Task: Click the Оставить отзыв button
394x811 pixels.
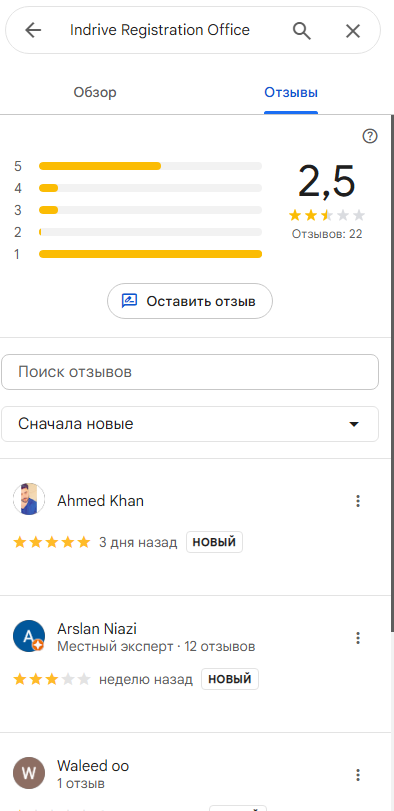Action: coord(190,301)
